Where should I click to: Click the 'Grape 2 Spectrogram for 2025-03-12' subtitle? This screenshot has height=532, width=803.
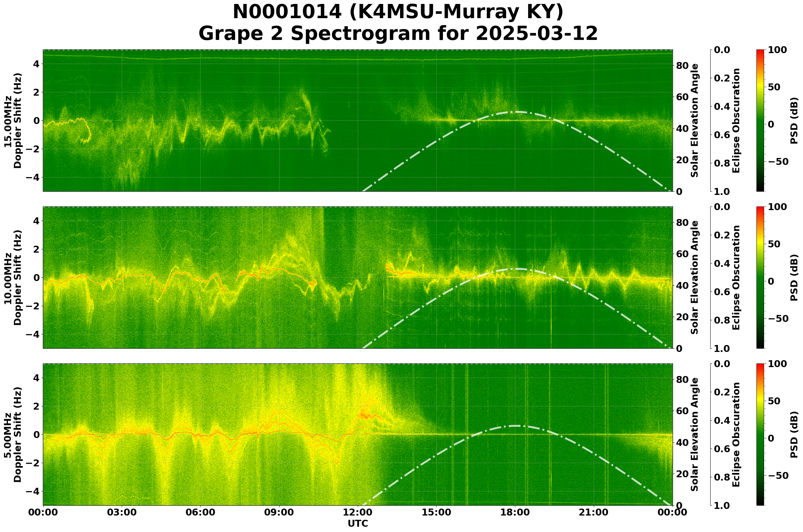click(398, 34)
